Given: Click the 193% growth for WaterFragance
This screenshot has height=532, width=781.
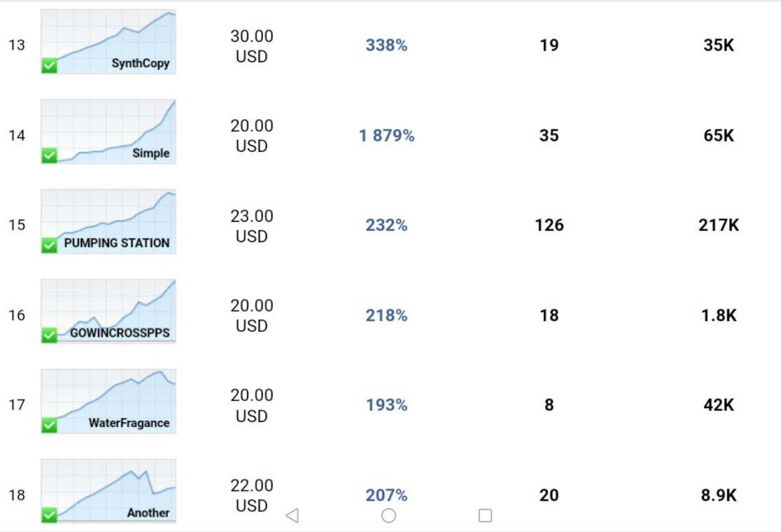Looking at the screenshot, I should 386,405.
